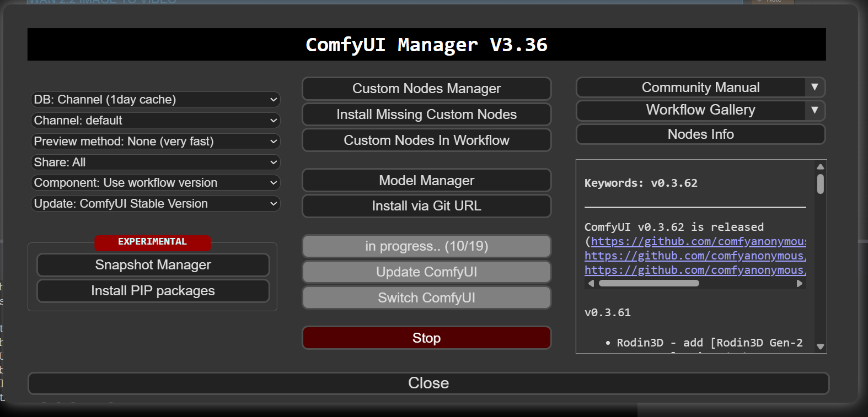868x417 pixels.
Task: Expand the Workflow Gallery dropdown arrow
Action: coord(815,110)
